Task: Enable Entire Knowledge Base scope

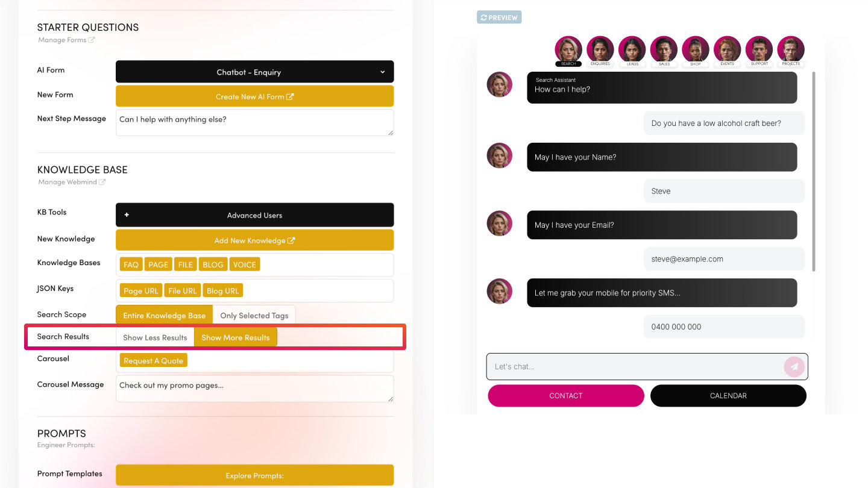Action: pyautogui.click(x=165, y=315)
